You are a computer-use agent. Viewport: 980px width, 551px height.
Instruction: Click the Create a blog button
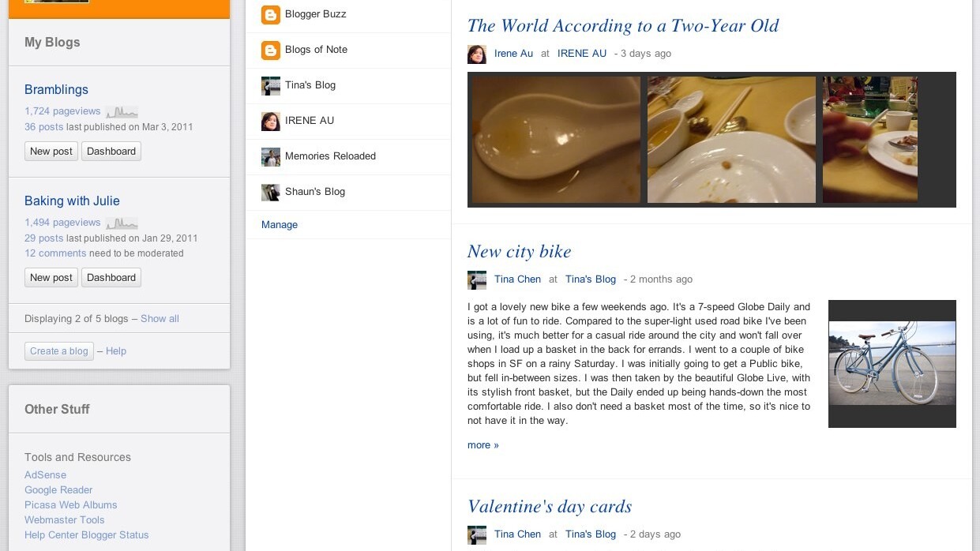click(59, 351)
